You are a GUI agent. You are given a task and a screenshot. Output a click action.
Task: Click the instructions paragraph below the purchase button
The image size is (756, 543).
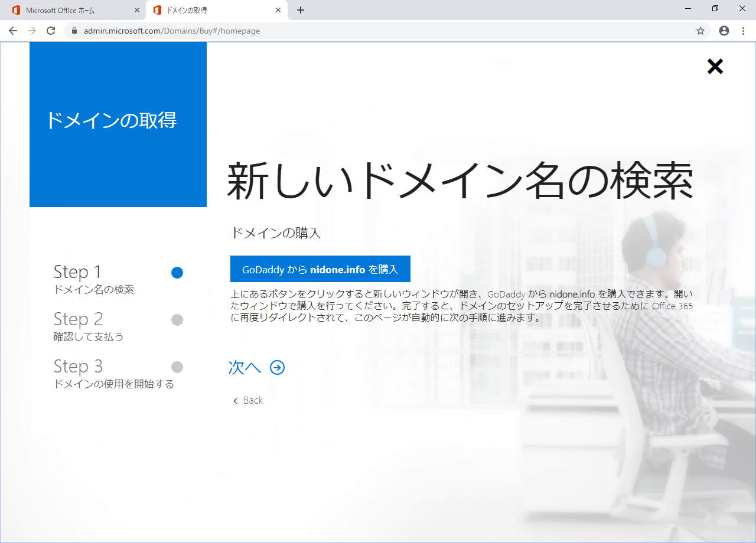462,305
